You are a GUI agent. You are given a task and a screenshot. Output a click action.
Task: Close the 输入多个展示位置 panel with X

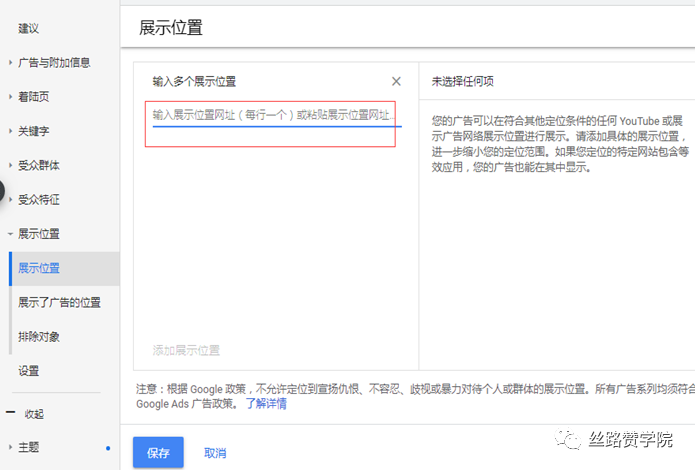(396, 81)
